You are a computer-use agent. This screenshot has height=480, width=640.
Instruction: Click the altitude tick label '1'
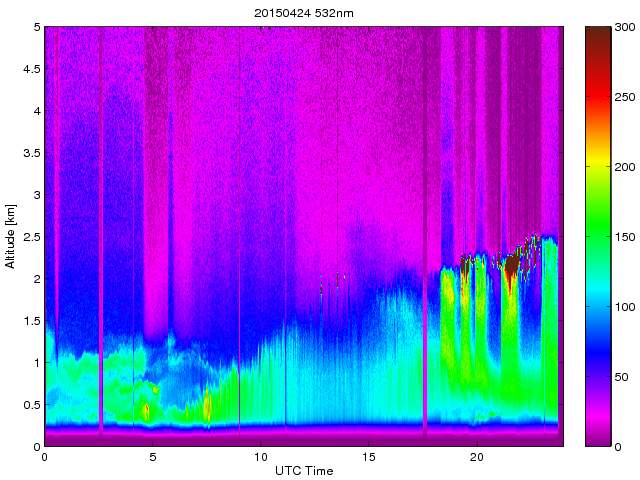(37, 362)
